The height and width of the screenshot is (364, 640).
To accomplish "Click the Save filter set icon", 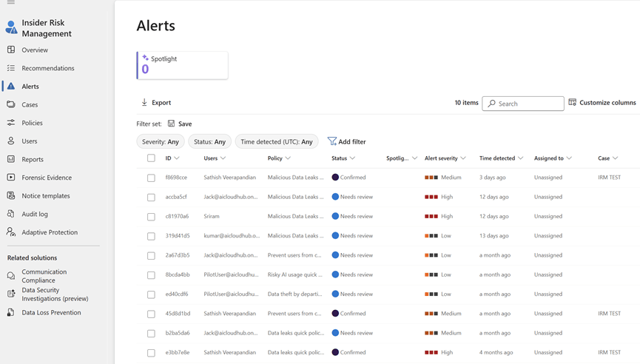I will (x=172, y=124).
